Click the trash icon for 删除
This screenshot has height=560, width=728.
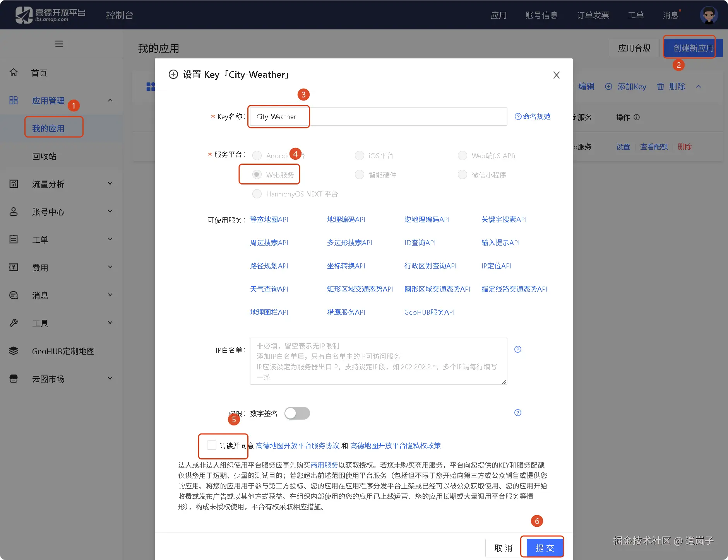(661, 87)
